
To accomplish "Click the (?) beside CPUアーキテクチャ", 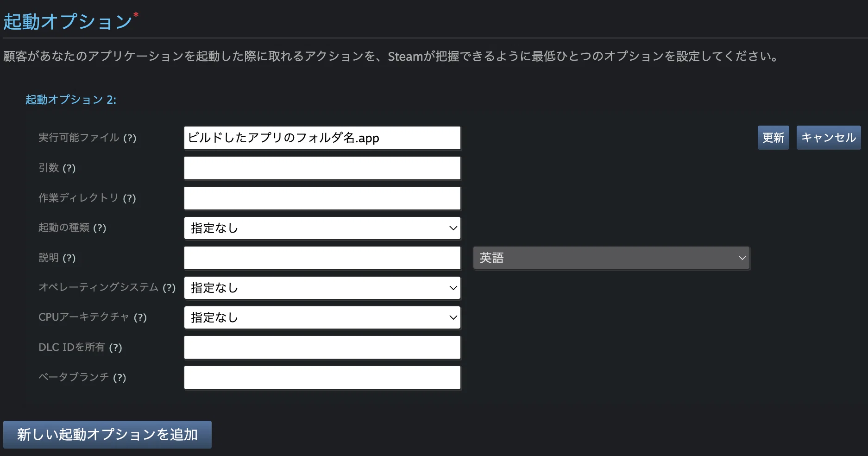I will click(140, 317).
